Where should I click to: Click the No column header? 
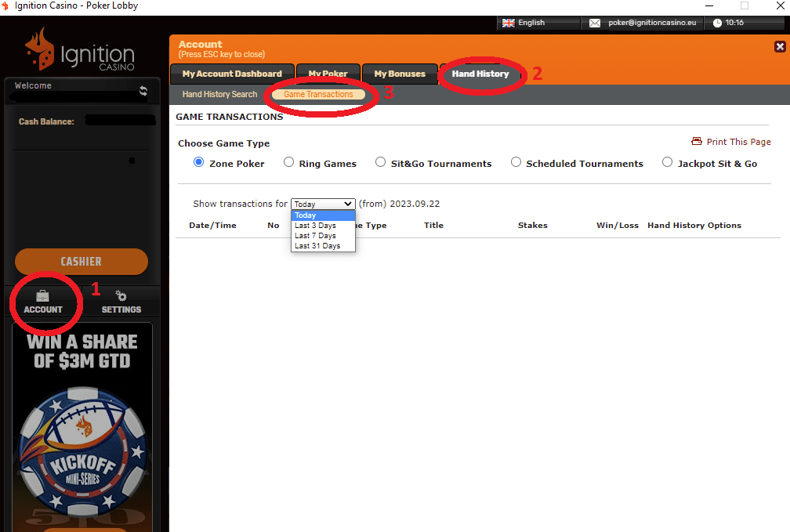point(273,225)
